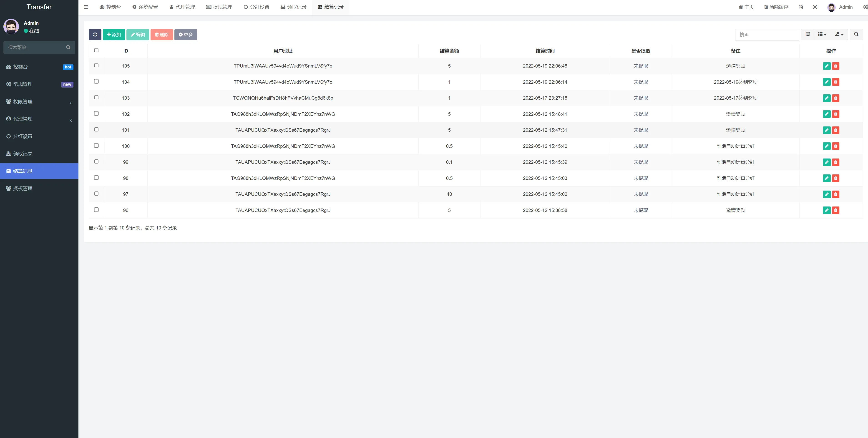Click the refresh table icon button
868x438 pixels.
tap(95, 34)
